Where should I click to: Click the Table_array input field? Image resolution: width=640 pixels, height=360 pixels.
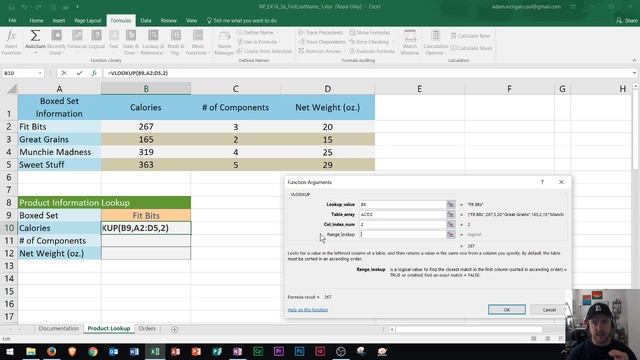click(403, 214)
